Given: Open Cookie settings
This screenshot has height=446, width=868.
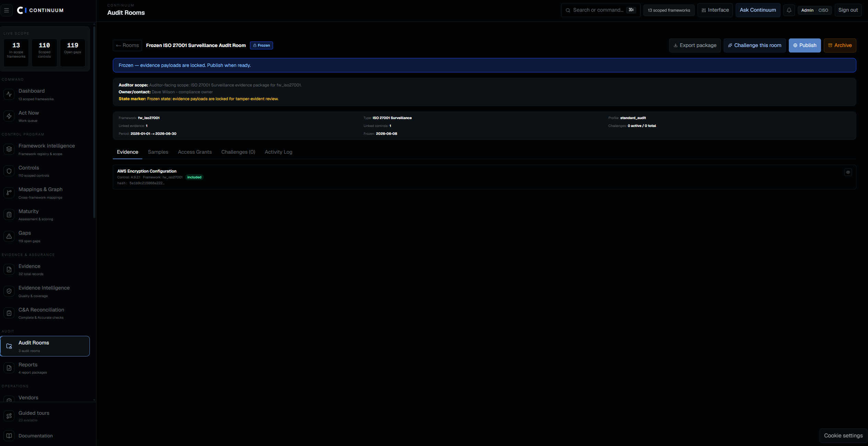Looking at the screenshot, I should pos(843,435).
